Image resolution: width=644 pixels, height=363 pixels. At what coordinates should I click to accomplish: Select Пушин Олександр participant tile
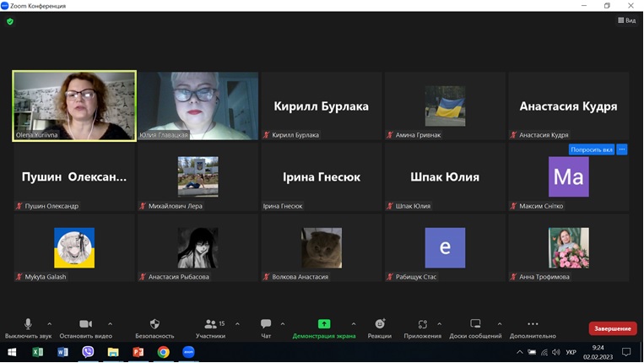pyautogui.click(x=74, y=177)
